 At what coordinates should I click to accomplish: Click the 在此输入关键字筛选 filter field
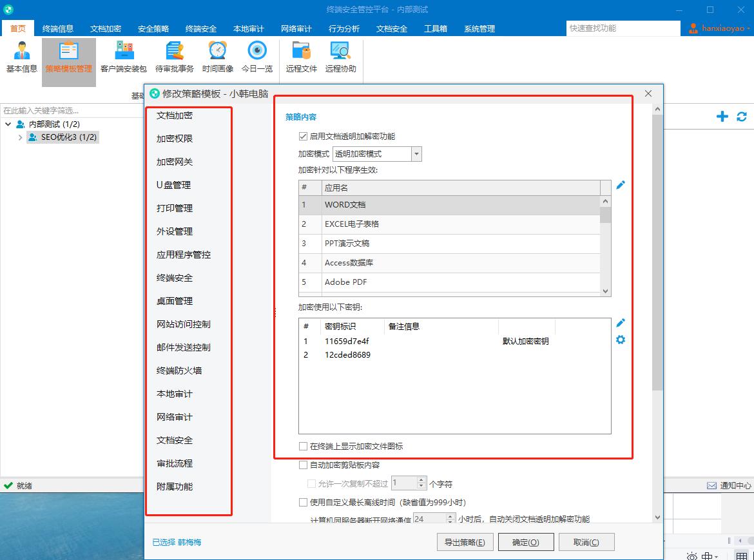pos(71,111)
